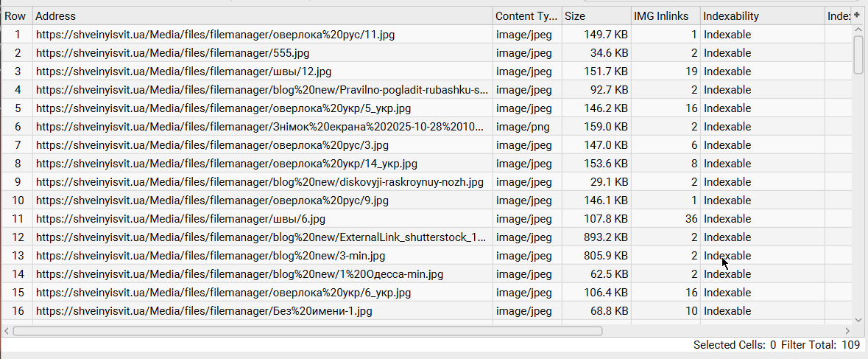Sort by the Size column header
This screenshot has height=359, width=868.
[596, 16]
